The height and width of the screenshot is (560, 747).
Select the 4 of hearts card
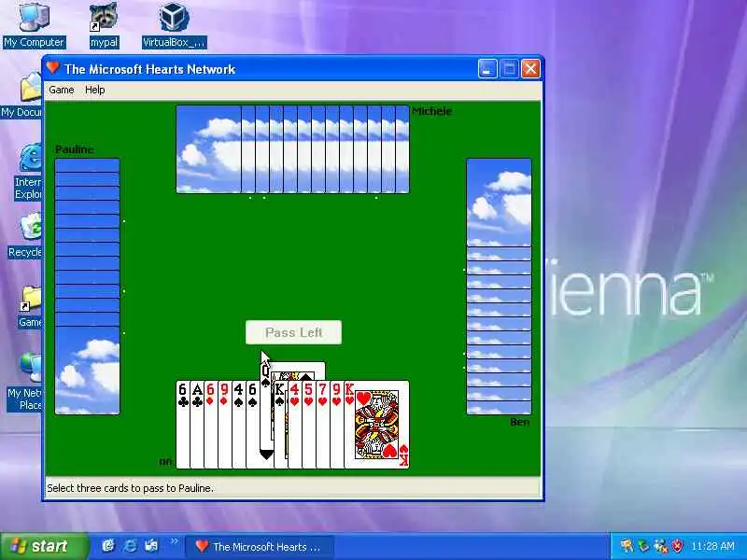point(295,425)
